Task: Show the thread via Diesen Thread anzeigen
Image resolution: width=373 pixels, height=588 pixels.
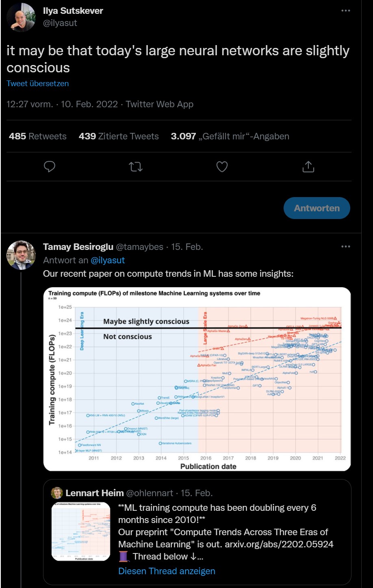Action: coord(166,571)
